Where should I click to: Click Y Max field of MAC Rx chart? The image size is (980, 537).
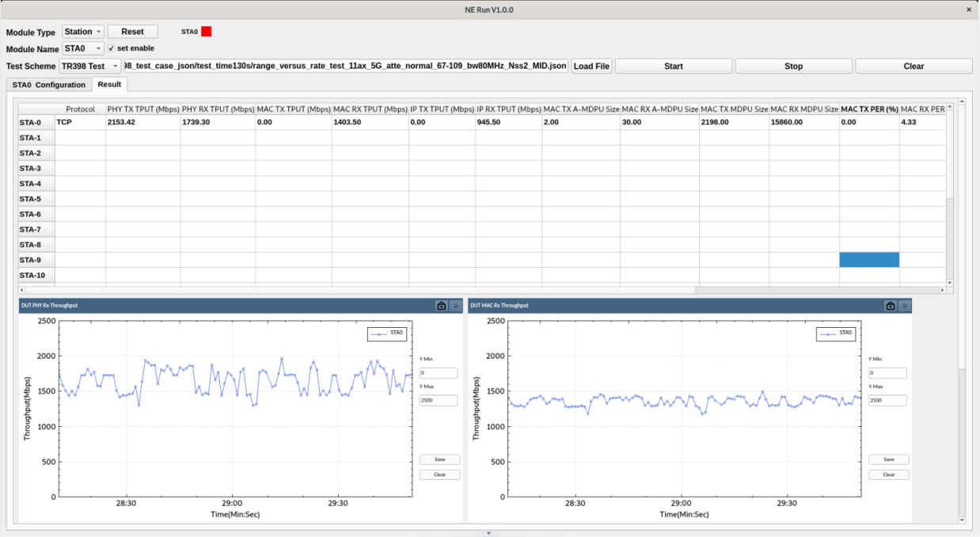click(887, 400)
